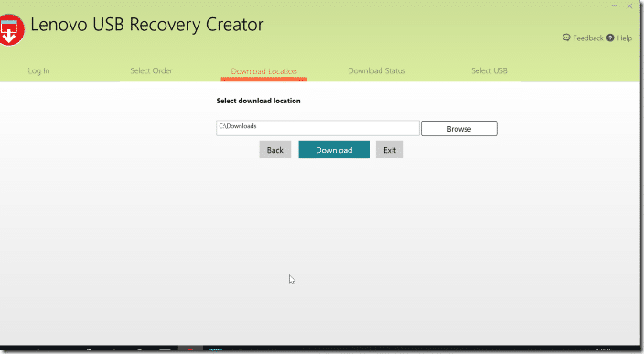644x354 pixels.
Task: Click the 'Lenovo USB Recovery Creator' title text
Action: (x=147, y=25)
